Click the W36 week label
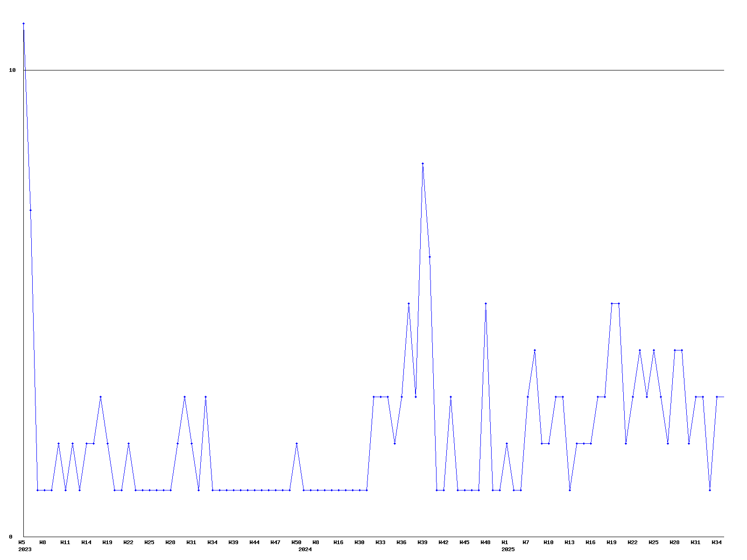 402,542
